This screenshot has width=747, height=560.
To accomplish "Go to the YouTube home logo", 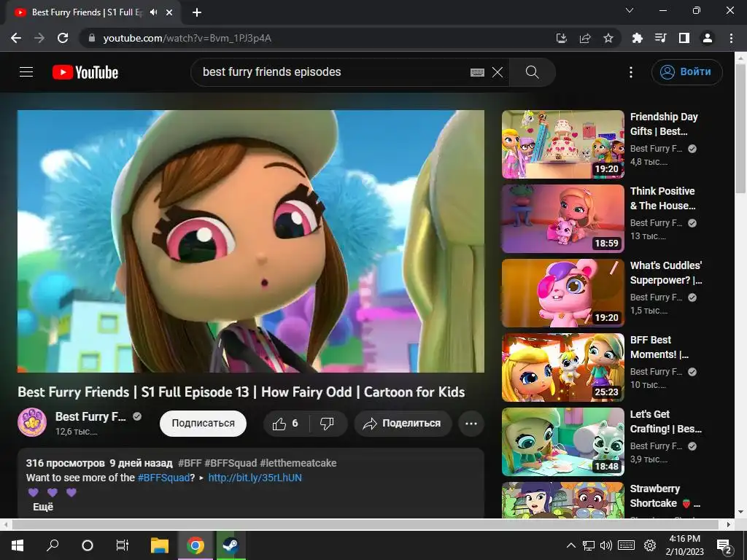I will [85, 72].
